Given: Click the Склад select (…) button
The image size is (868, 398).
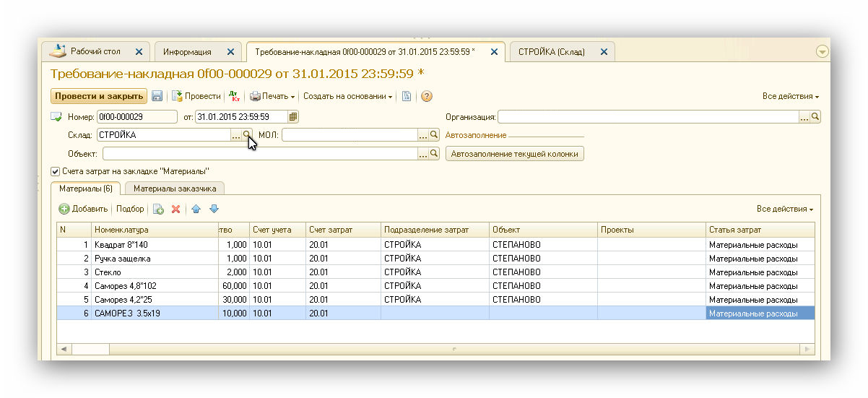Looking at the screenshot, I should pyautogui.click(x=235, y=134).
